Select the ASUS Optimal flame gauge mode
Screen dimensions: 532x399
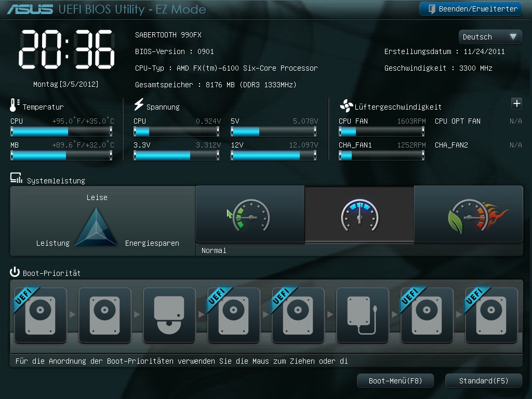469,215
